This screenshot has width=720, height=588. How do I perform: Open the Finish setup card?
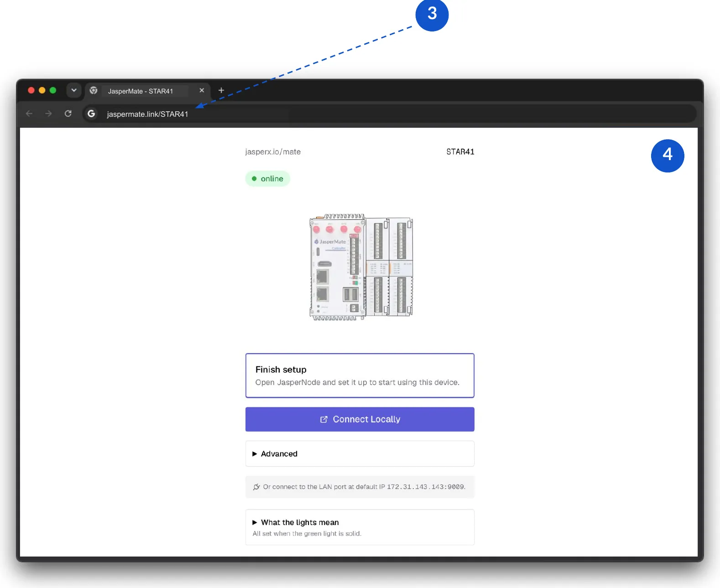(360, 375)
